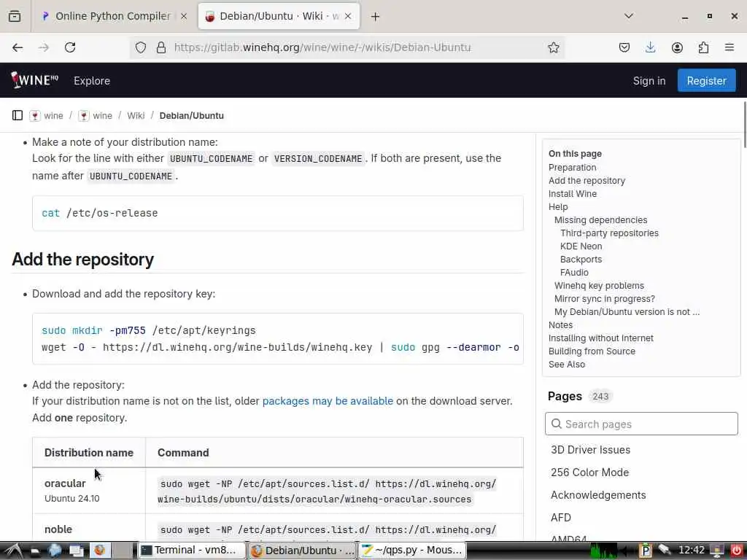The image size is (747, 560).
Task: Open the 256 Color Mode wiki page
Action: (x=589, y=472)
